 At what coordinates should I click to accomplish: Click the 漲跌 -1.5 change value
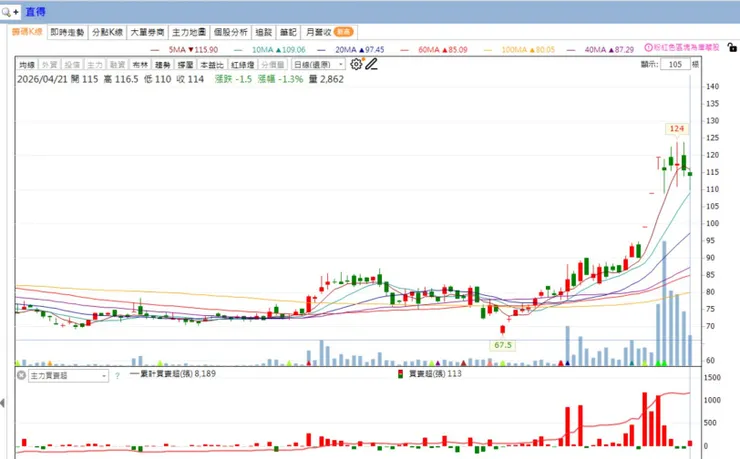pyautogui.click(x=233, y=79)
